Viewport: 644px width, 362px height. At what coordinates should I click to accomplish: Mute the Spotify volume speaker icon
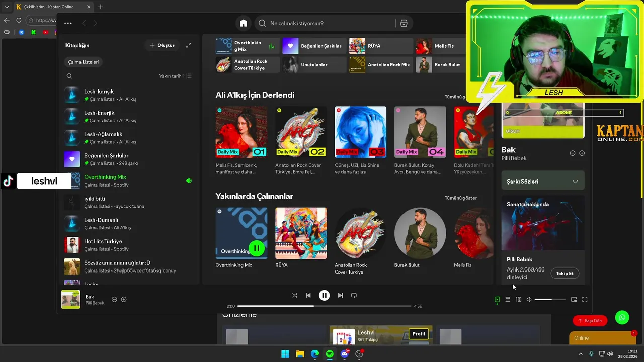[x=529, y=300]
